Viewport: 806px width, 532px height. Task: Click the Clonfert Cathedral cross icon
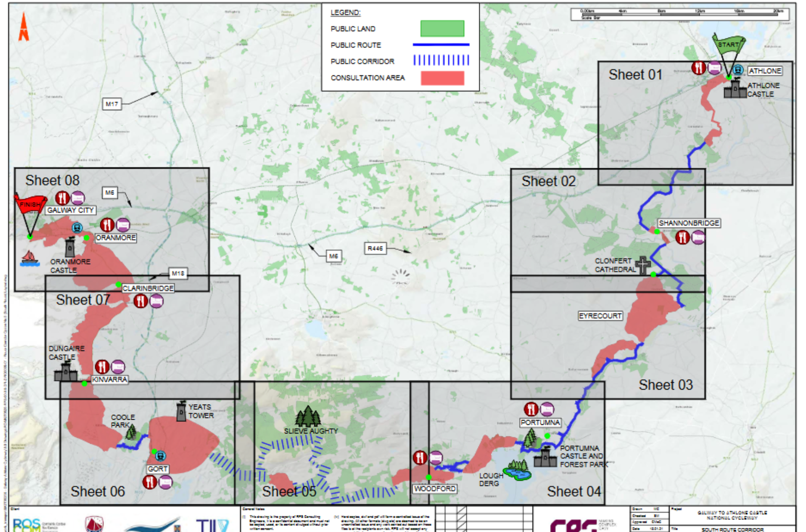[x=643, y=265]
